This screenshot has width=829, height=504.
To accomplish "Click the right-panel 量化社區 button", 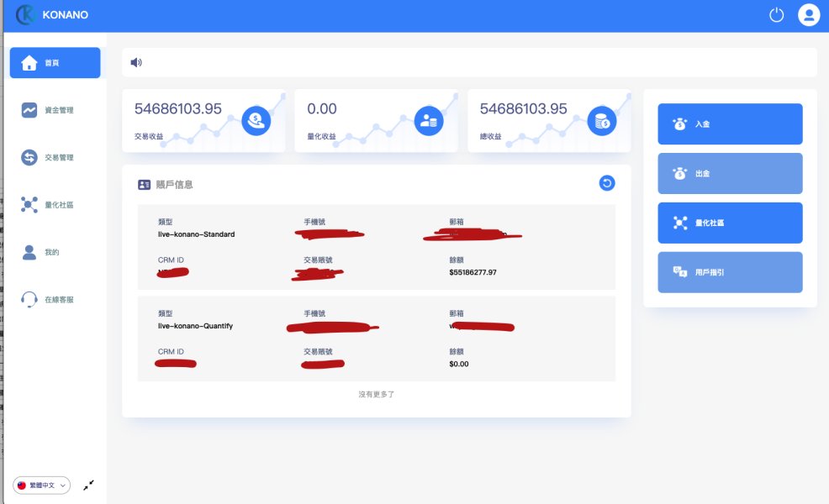I will 730,223.
